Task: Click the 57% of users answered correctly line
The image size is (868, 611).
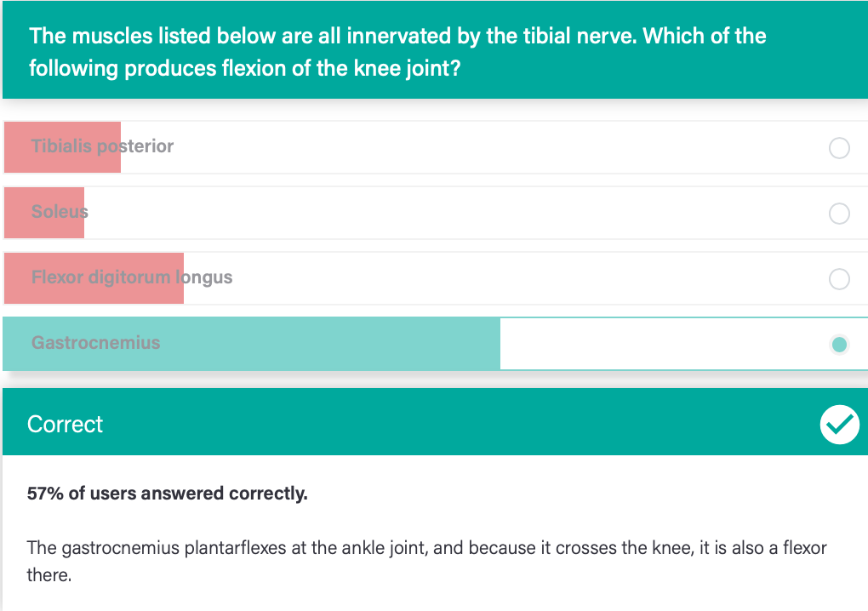Action: 167,493
